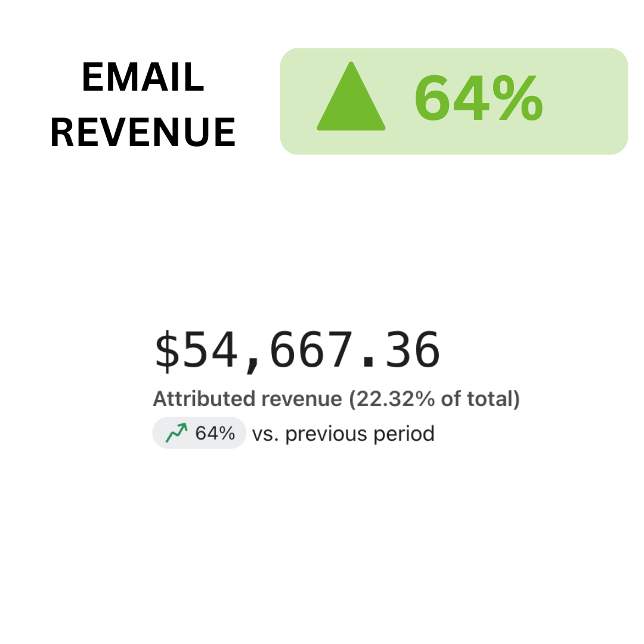Click the word REVENUE in the heading
The width and height of the screenshot is (644, 644).
[143, 132]
